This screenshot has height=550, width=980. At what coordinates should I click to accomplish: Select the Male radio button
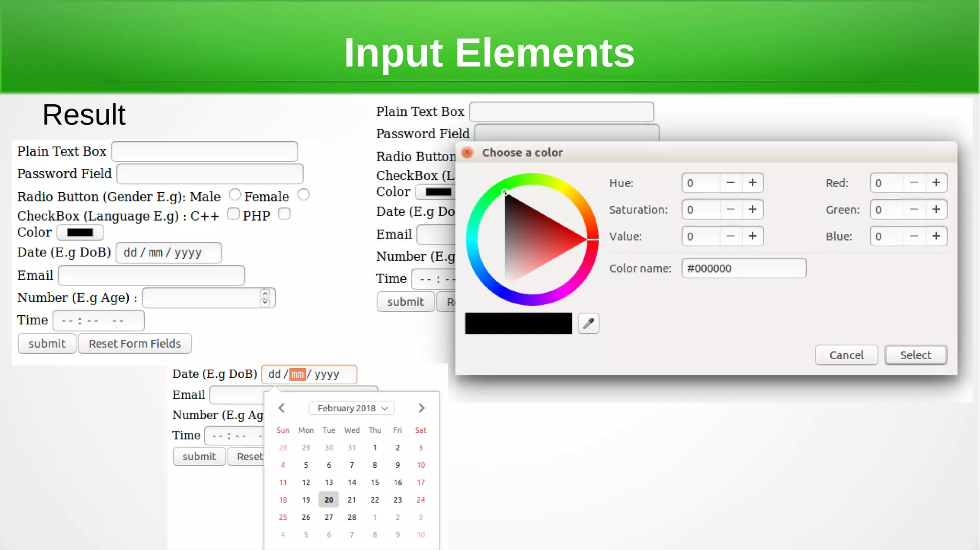[234, 195]
